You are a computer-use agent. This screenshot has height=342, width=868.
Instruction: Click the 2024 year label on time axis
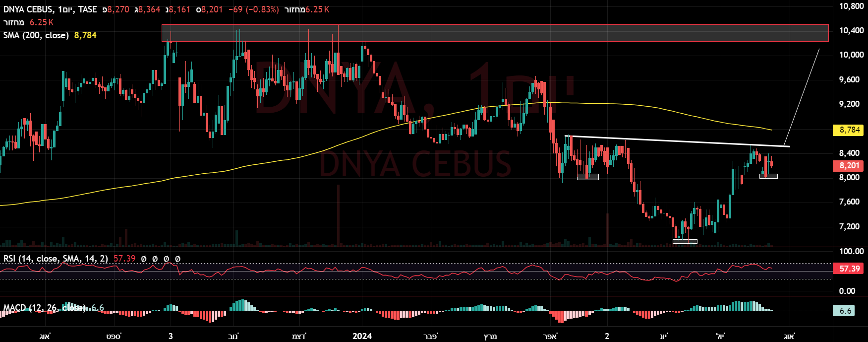point(362,337)
